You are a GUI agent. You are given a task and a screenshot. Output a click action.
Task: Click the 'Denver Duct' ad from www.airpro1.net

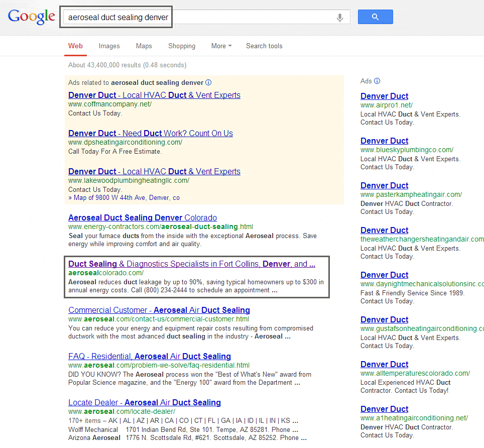point(384,96)
